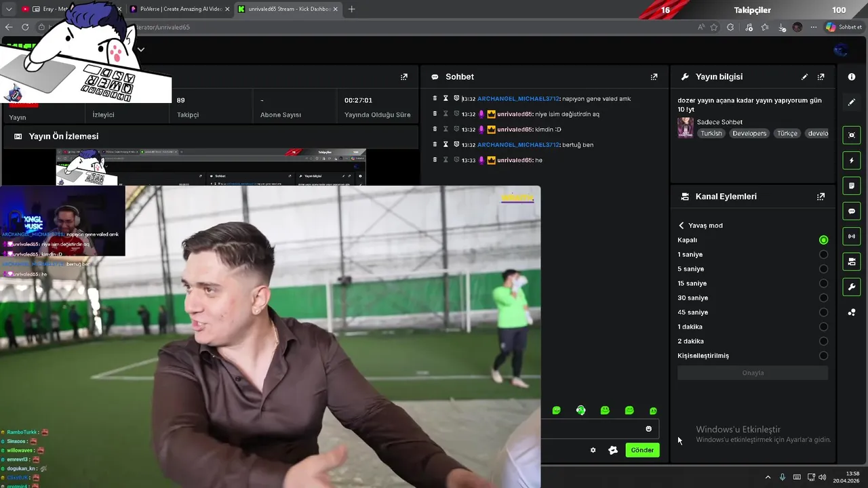This screenshot has width=868, height=488.
Task: Open a new browser tab
Action: 351,9
